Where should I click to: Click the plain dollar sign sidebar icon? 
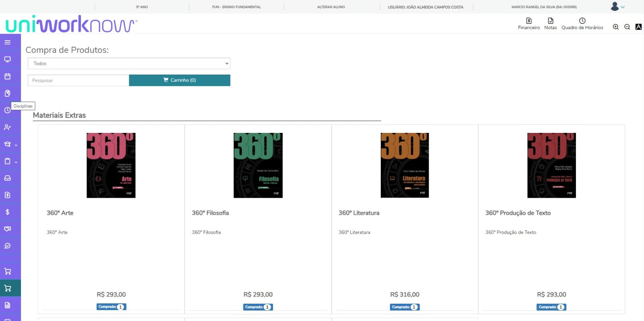coord(7,212)
